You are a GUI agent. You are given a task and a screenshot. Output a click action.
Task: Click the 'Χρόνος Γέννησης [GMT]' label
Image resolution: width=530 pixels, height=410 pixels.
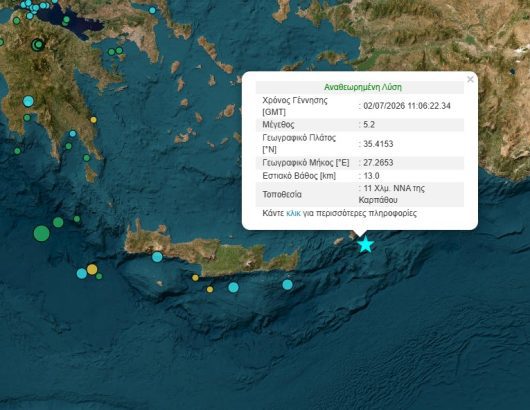[x=295, y=106]
